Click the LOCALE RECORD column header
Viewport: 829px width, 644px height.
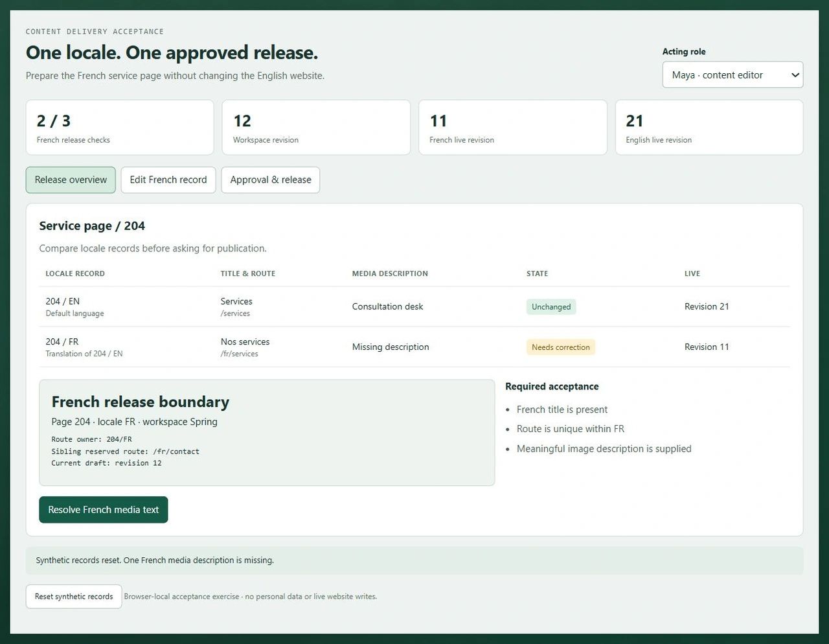[75, 273]
